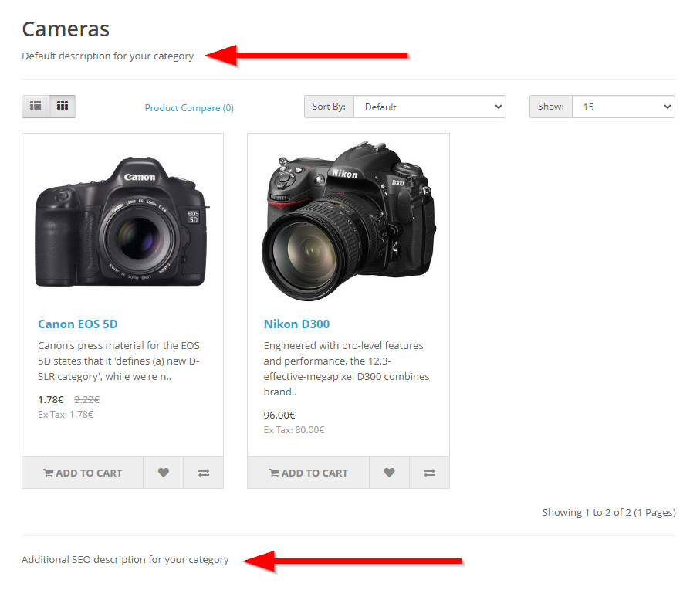The image size is (700, 597).
Task: Compare the Canon EOS 5D product
Action: [x=204, y=473]
